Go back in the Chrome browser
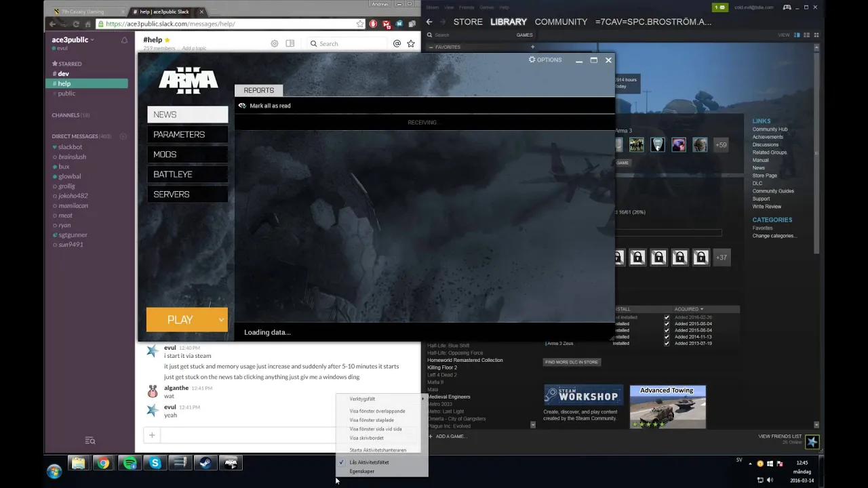 point(52,24)
